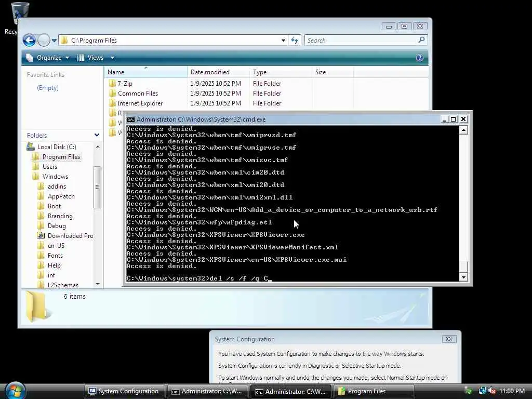
Task: Click folder tree scrollbar down arrow
Action: coord(98,284)
